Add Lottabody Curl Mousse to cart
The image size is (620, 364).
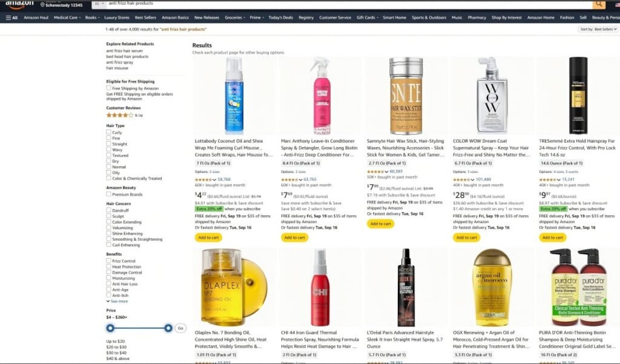pos(208,238)
